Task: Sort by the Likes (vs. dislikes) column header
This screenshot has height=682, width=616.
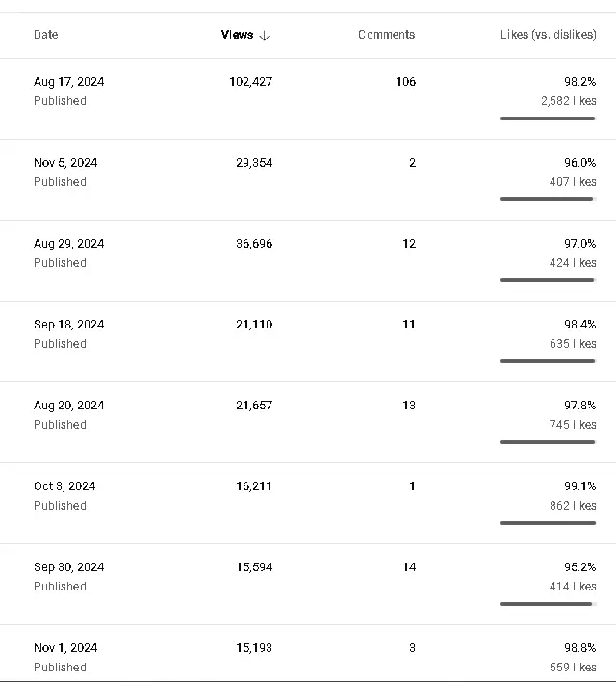Action: click(x=549, y=35)
